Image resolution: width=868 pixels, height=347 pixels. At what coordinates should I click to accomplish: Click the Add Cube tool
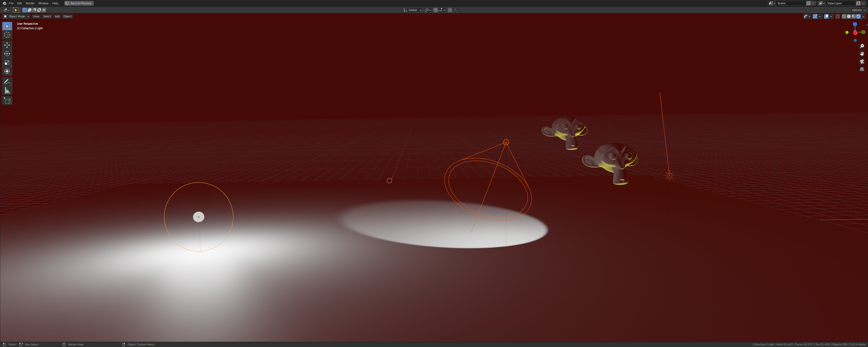tap(7, 101)
